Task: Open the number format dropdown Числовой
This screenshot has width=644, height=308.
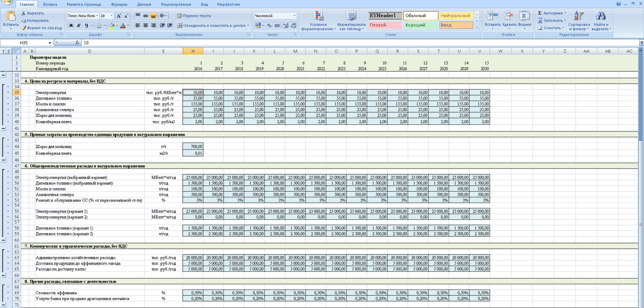Action: pos(294,16)
